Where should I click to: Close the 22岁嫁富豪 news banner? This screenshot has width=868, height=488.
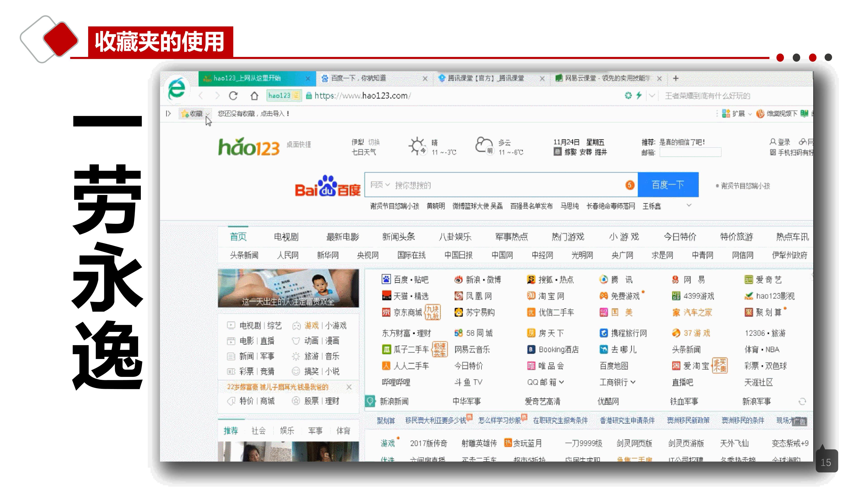tap(349, 387)
